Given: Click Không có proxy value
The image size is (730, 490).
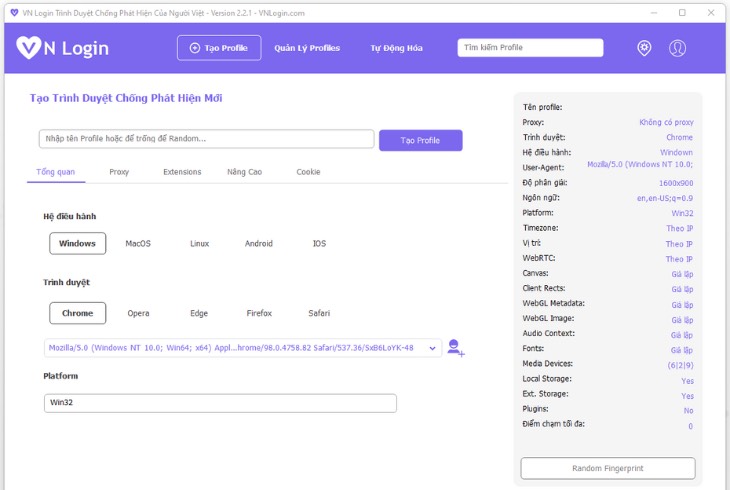Looking at the screenshot, I should 666,122.
